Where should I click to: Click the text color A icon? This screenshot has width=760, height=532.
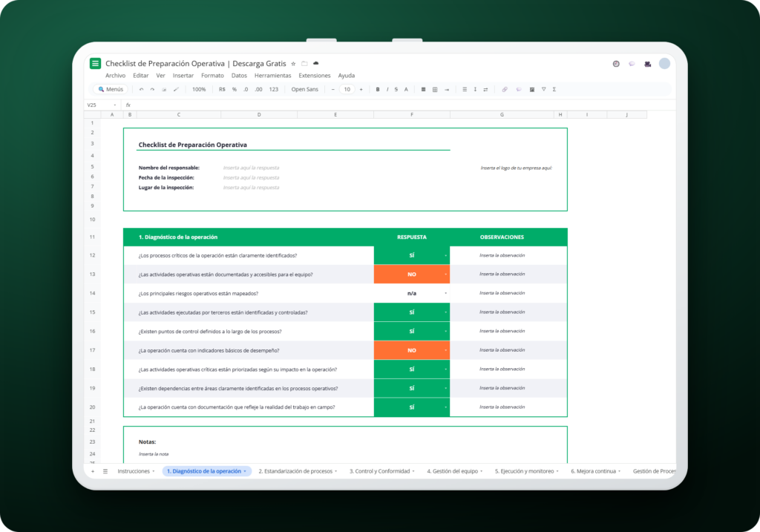click(x=406, y=90)
